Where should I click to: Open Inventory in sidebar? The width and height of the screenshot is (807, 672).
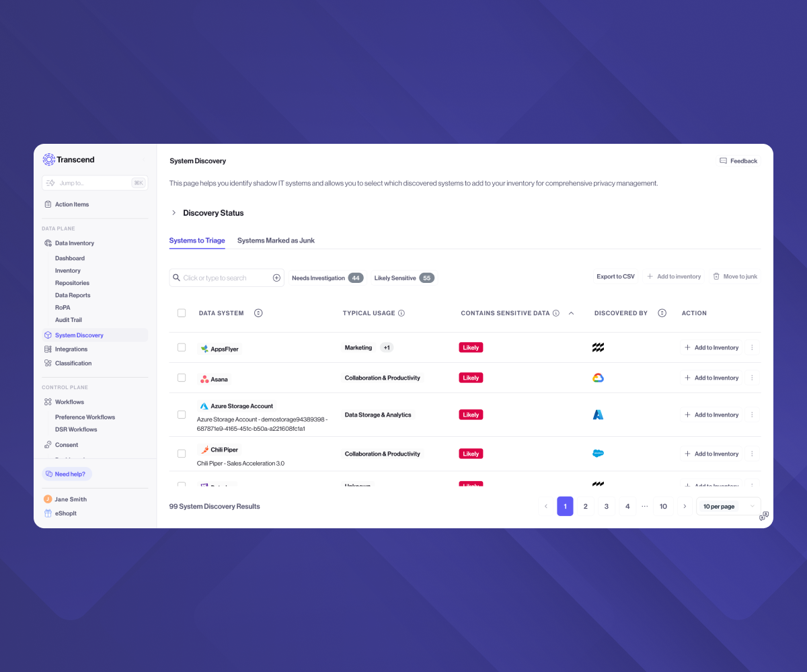pyautogui.click(x=68, y=271)
